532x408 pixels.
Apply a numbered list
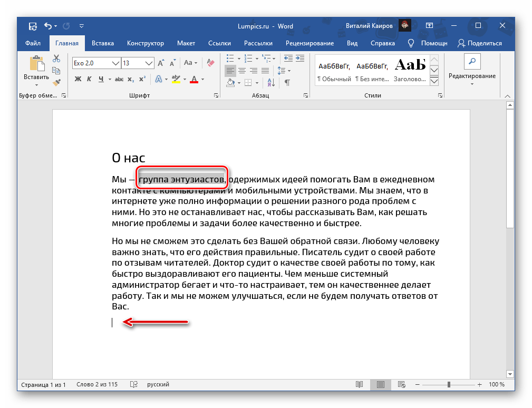click(248, 59)
